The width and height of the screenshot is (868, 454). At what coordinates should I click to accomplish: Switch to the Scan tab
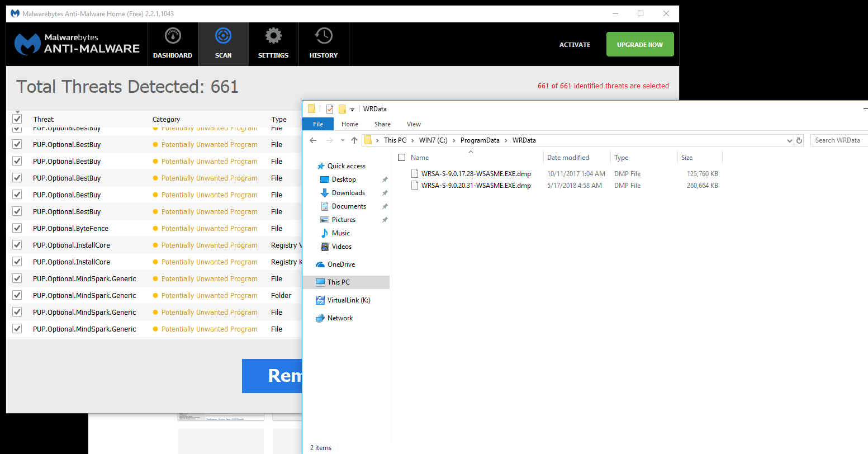click(x=223, y=44)
